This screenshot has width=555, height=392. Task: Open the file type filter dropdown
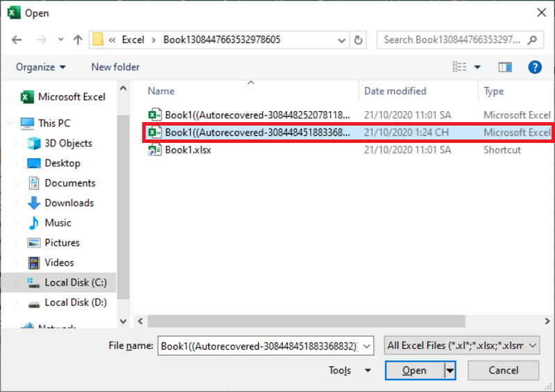[462, 346]
